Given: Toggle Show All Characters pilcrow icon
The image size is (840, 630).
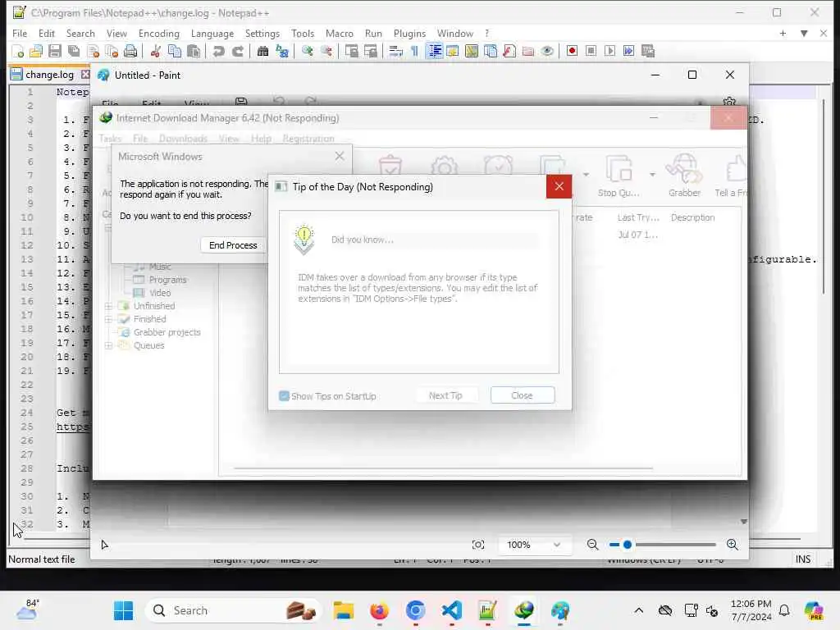Looking at the screenshot, I should tap(414, 52).
